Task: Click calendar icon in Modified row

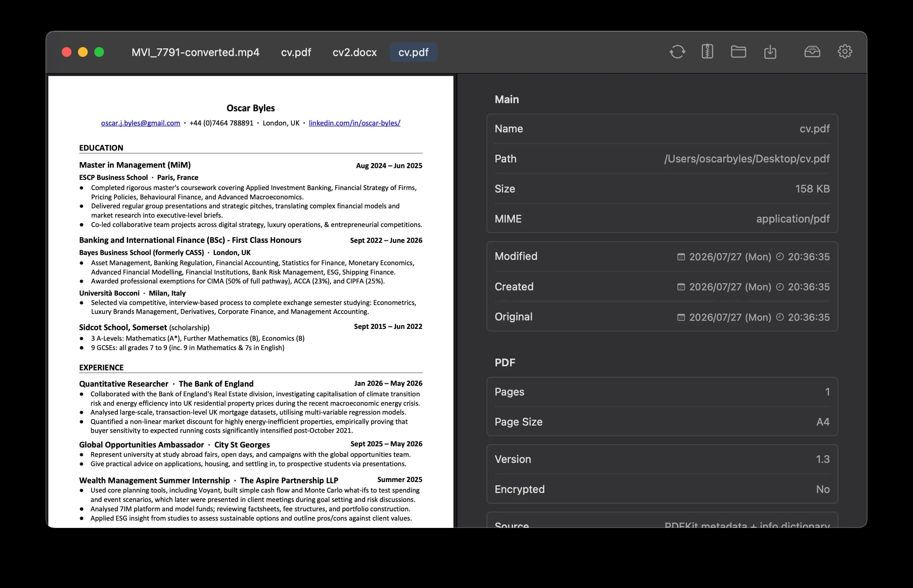Action: coord(681,257)
